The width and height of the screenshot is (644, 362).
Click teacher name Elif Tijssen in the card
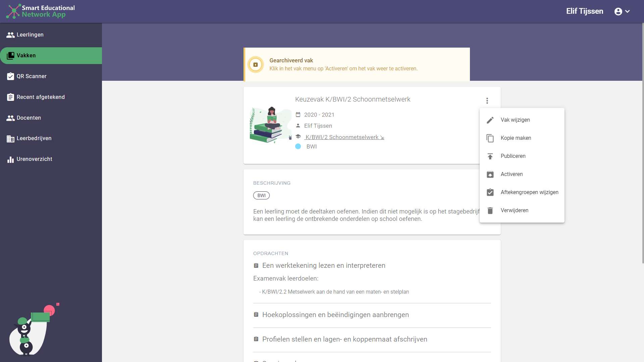tap(318, 126)
